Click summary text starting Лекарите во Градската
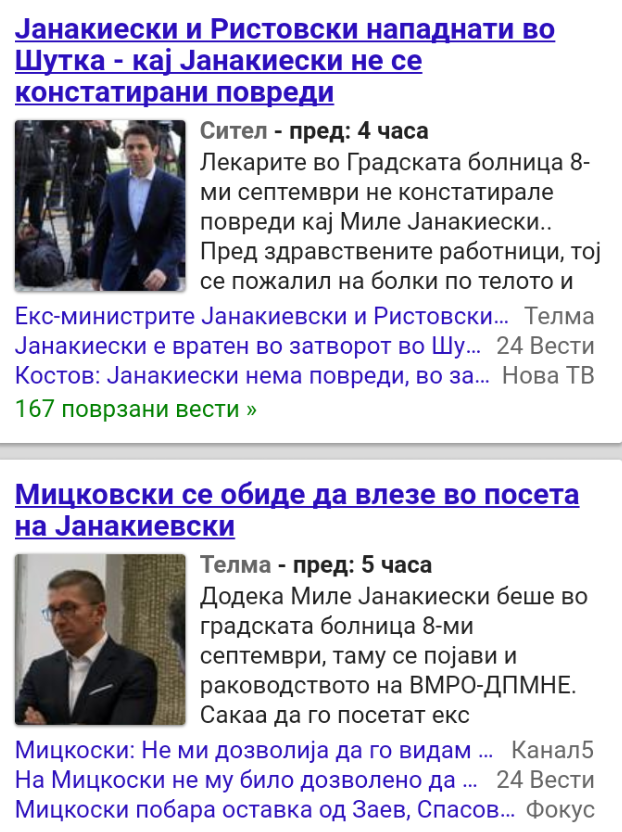The image size is (622, 832). click(400, 222)
